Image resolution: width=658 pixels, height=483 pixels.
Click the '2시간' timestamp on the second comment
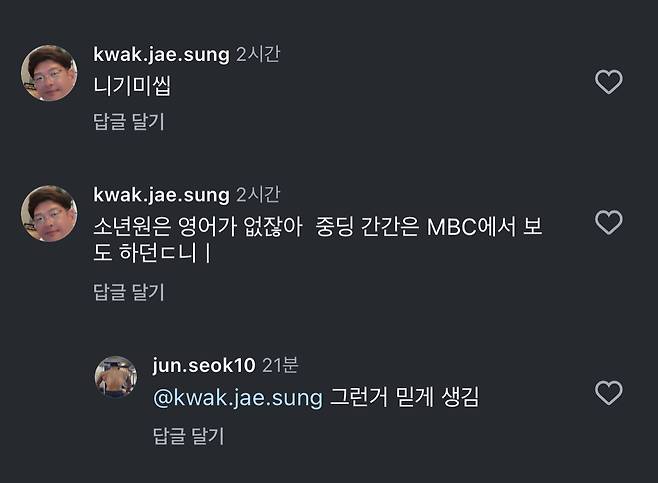258,195
